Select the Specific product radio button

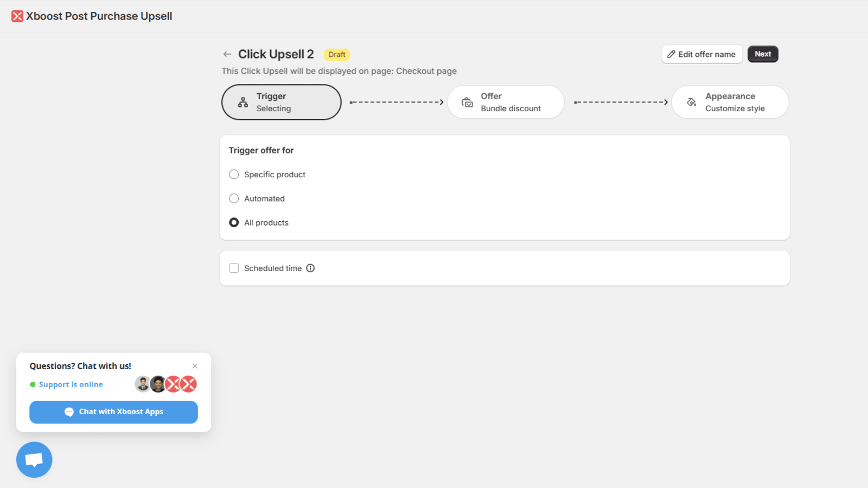[234, 174]
